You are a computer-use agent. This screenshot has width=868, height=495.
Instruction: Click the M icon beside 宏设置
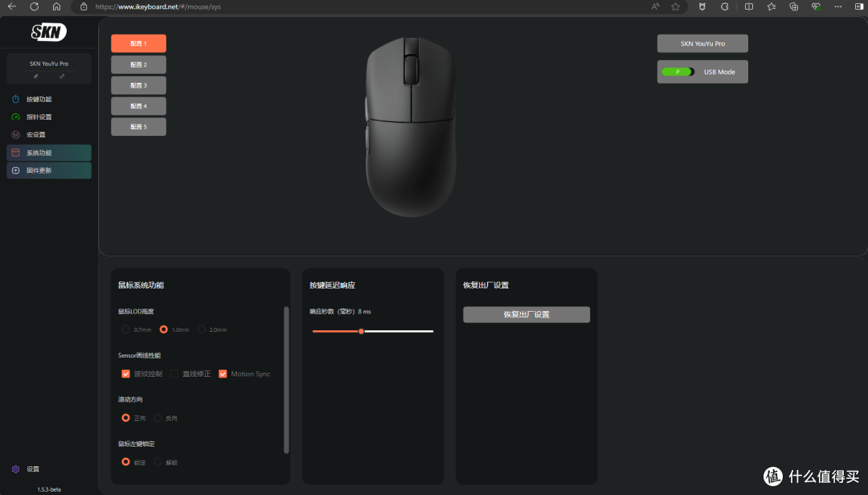click(15, 134)
